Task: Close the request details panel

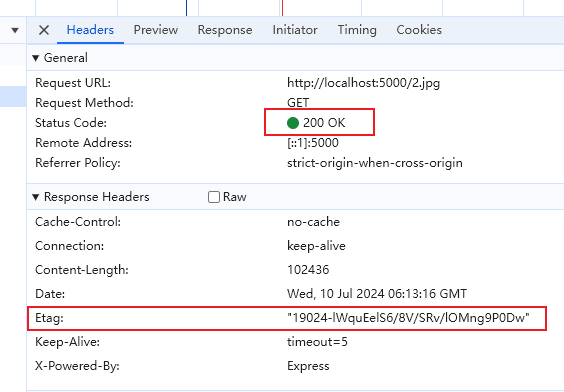Action: coord(44,30)
